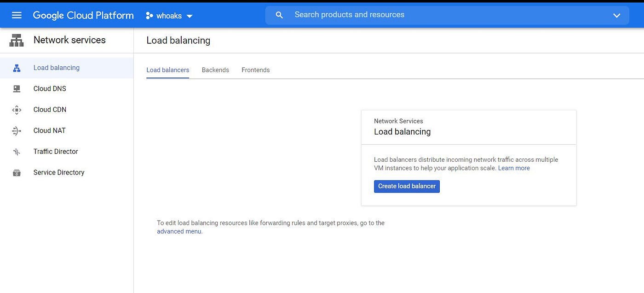Image resolution: width=644 pixels, height=293 pixels.
Task: Open the hamburger navigation menu
Action: pyautogui.click(x=17, y=15)
